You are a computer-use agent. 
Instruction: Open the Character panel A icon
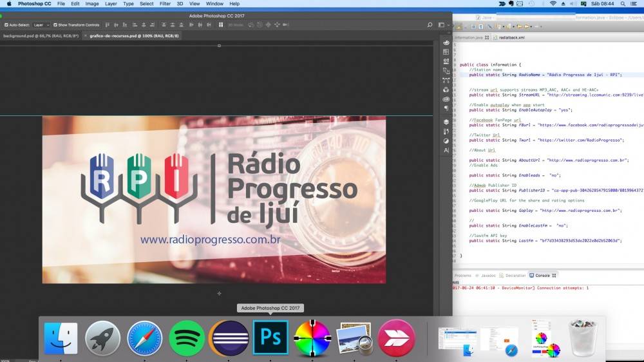446,150
